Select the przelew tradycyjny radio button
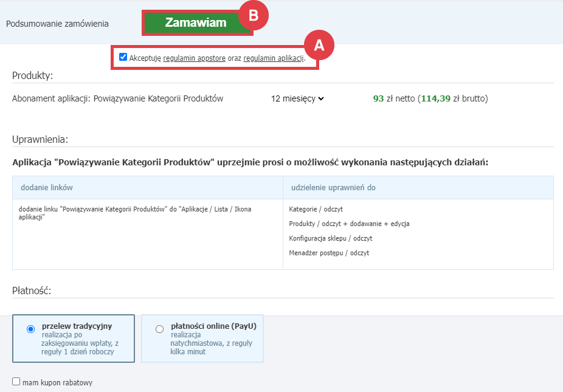The width and height of the screenshot is (563, 392). click(x=31, y=329)
